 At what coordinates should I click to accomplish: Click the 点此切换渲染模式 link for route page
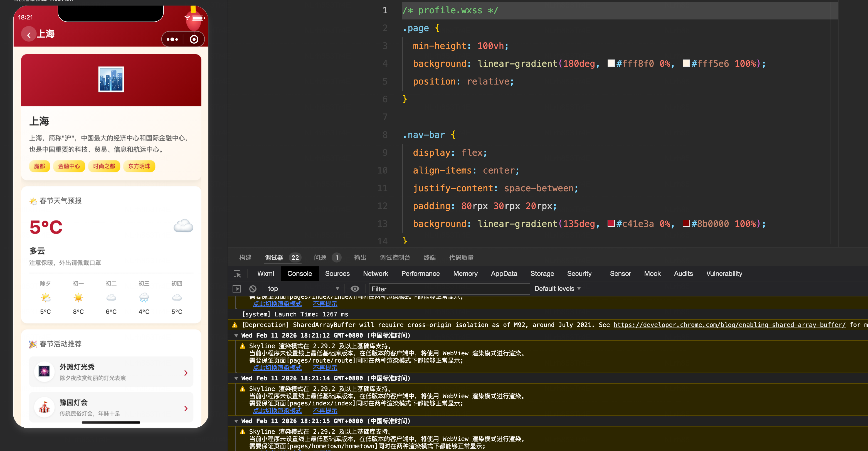tap(277, 368)
